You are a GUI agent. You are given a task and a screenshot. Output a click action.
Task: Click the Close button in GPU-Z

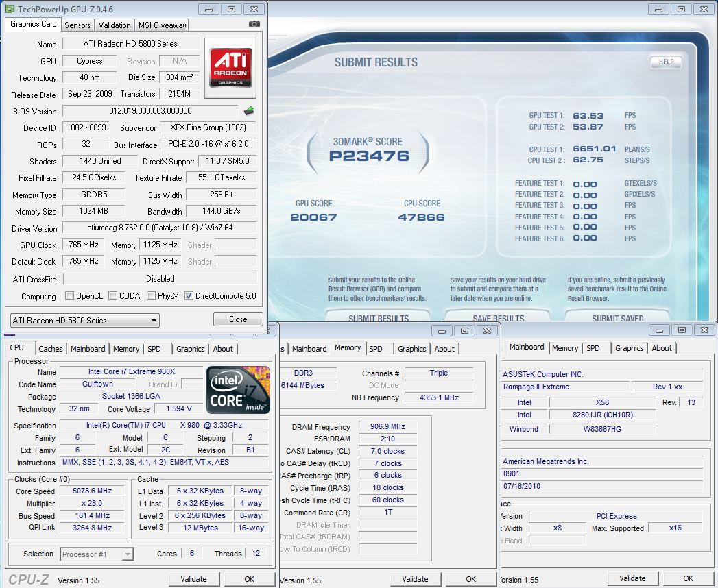pos(238,319)
